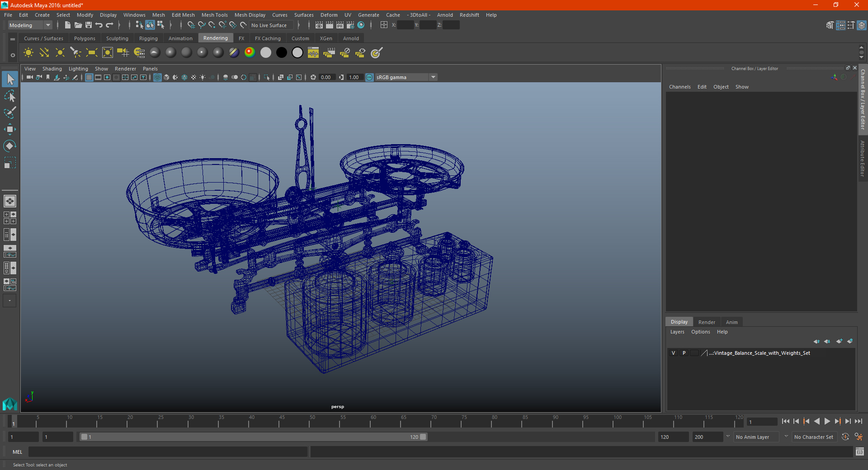Image resolution: width=868 pixels, height=470 pixels.
Task: Play animation backward
Action: (x=816, y=421)
